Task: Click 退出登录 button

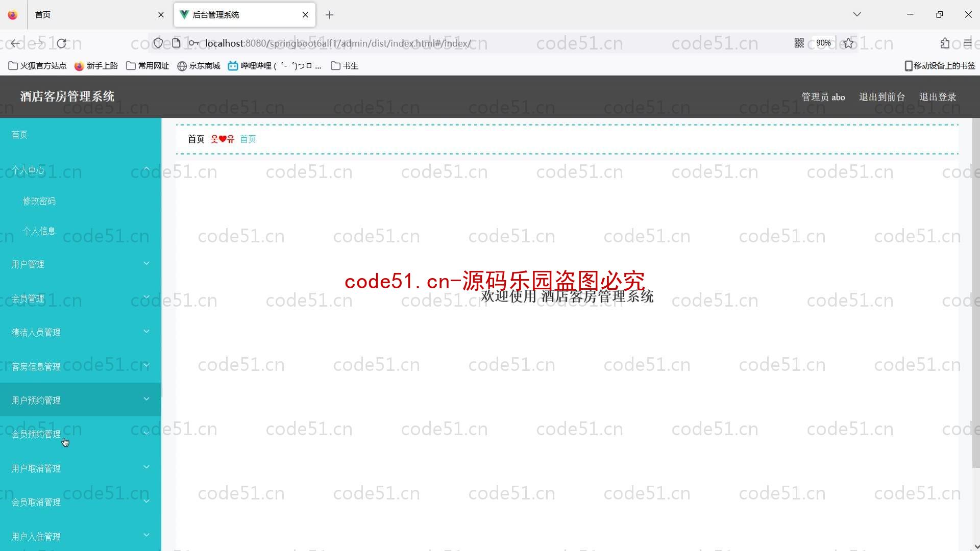Action: [x=938, y=96]
